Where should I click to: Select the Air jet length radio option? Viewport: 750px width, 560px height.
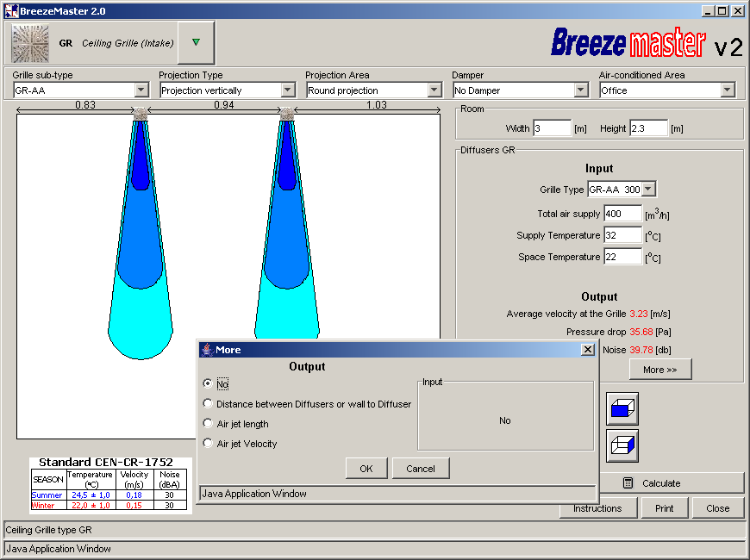tap(208, 424)
